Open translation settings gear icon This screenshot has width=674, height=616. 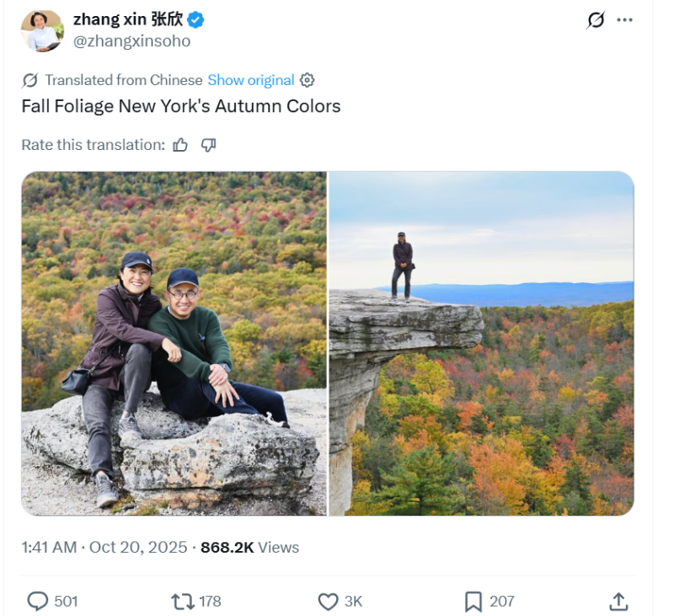[308, 80]
